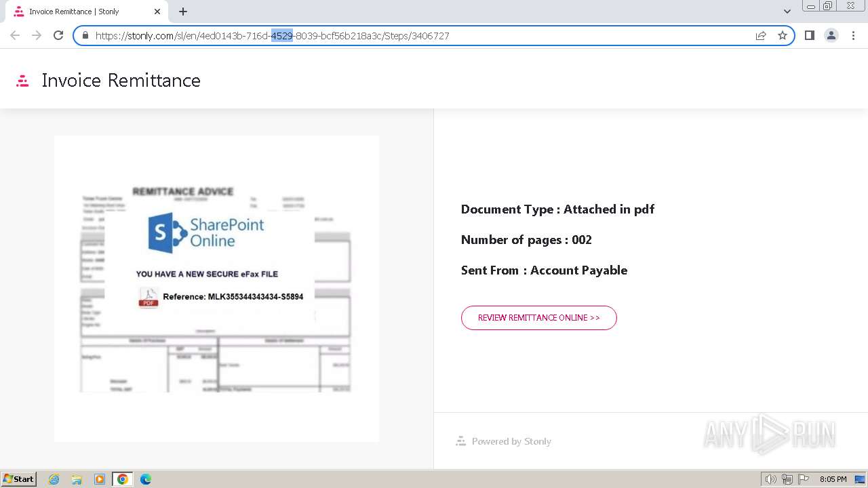Bookmark this page with the star icon
Image resolution: width=868 pixels, height=488 pixels.
(x=783, y=35)
